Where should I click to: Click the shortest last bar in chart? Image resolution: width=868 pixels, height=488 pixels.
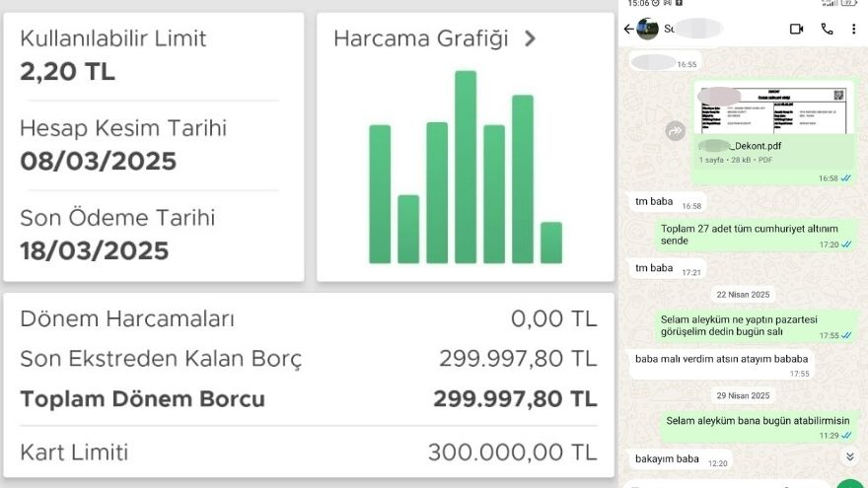point(551,243)
